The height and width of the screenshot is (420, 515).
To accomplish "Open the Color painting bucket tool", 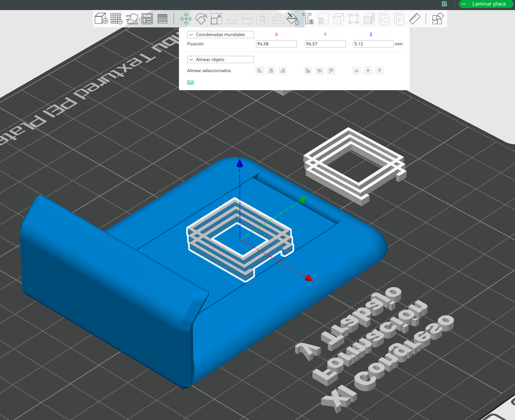I will 293,19.
